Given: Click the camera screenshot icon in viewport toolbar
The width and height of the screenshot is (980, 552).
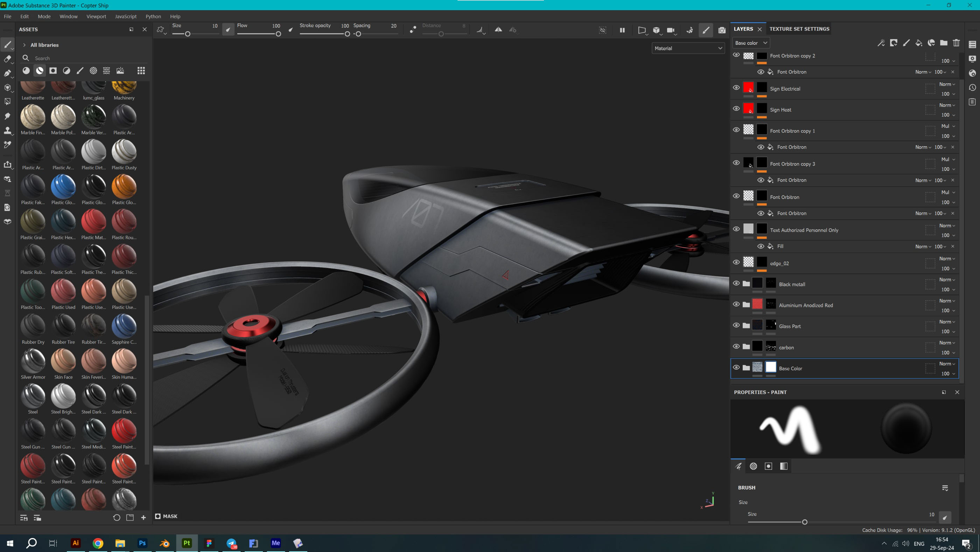Looking at the screenshot, I should (x=722, y=30).
